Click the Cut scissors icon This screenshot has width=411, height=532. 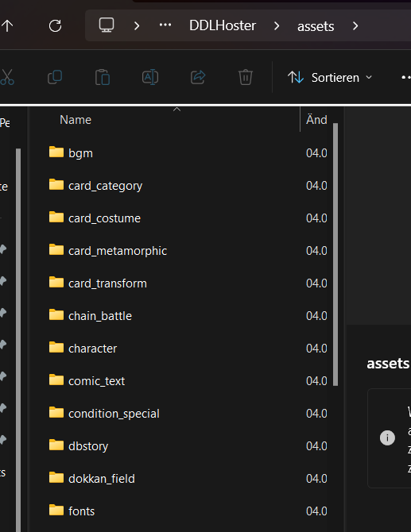tap(7, 77)
